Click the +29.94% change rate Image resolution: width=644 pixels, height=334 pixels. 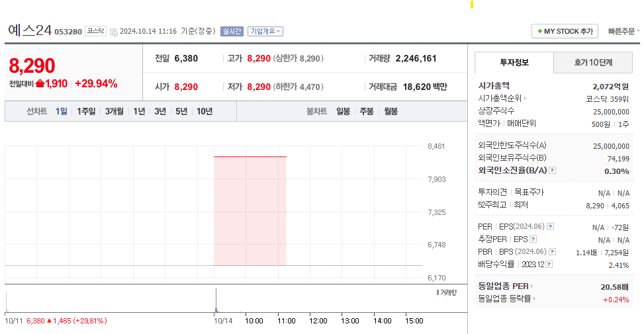(96, 84)
